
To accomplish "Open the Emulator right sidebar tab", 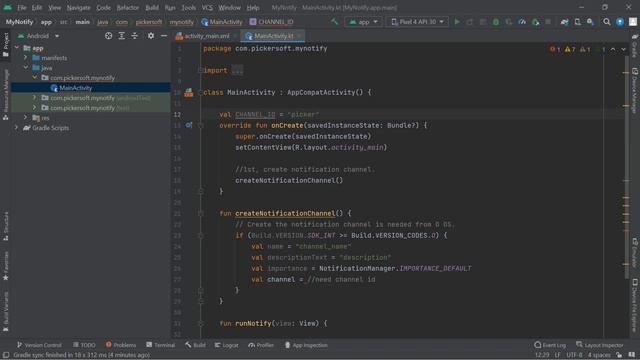I will (x=635, y=253).
